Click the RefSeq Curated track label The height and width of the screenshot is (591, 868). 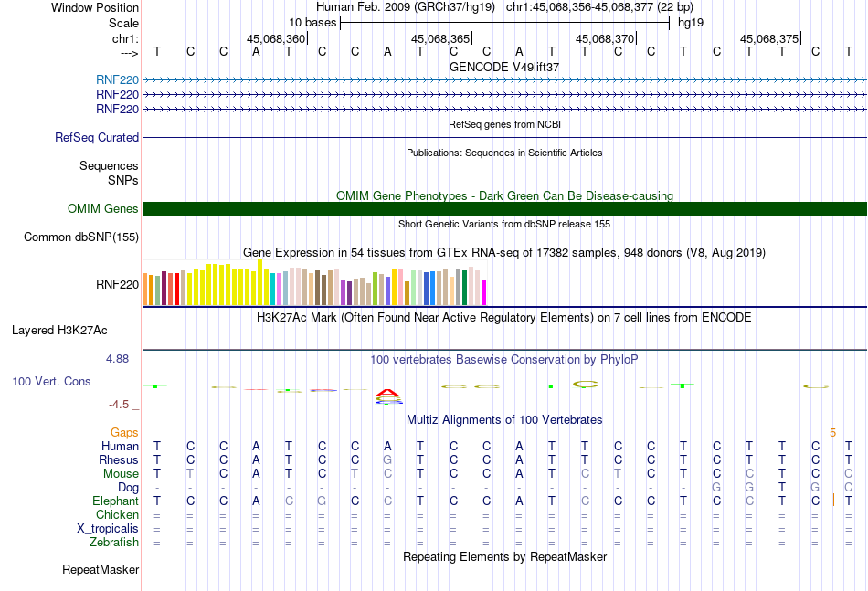tap(97, 137)
